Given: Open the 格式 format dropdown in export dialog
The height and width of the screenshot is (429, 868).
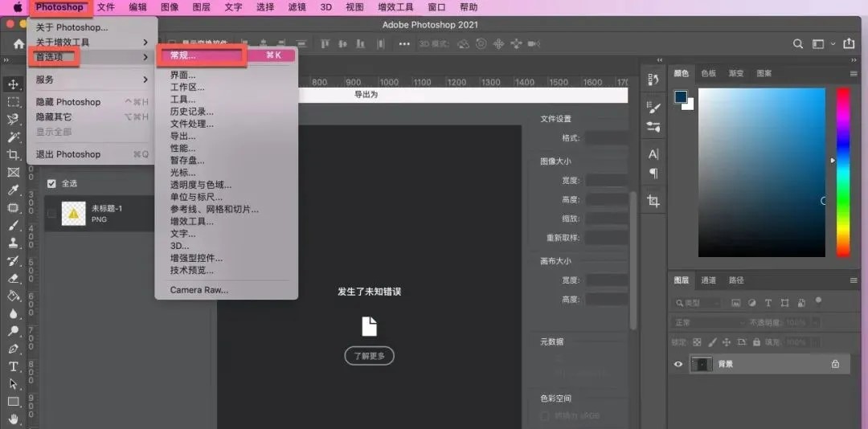Looking at the screenshot, I should click(x=606, y=138).
